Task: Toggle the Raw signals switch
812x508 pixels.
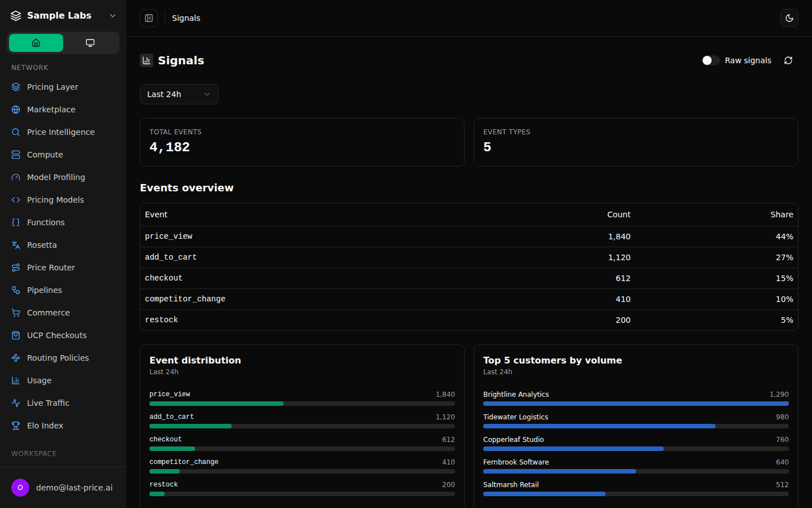Action: point(710,60)
